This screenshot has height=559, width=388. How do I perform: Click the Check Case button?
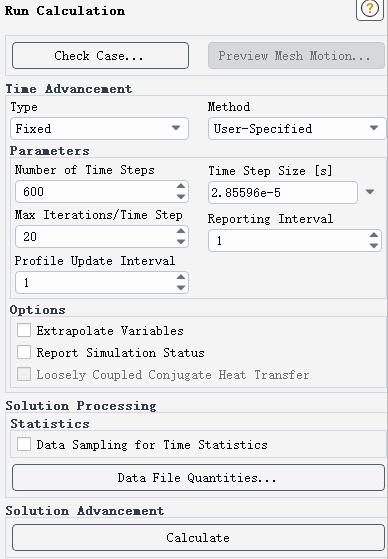(100, 56)
